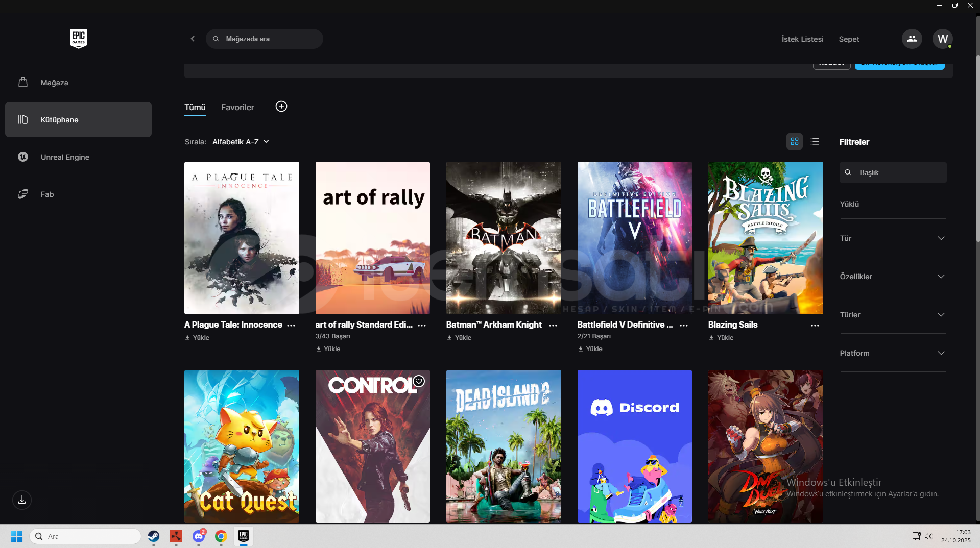Switch to the Favoriler tab

(237, 107)
